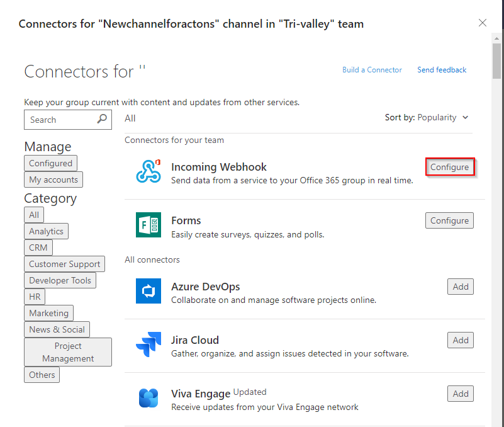Image resolution: width=504 pixels, height=427 pixels.
Task: Open the Build a Connector link
Action: click(372, 70)
